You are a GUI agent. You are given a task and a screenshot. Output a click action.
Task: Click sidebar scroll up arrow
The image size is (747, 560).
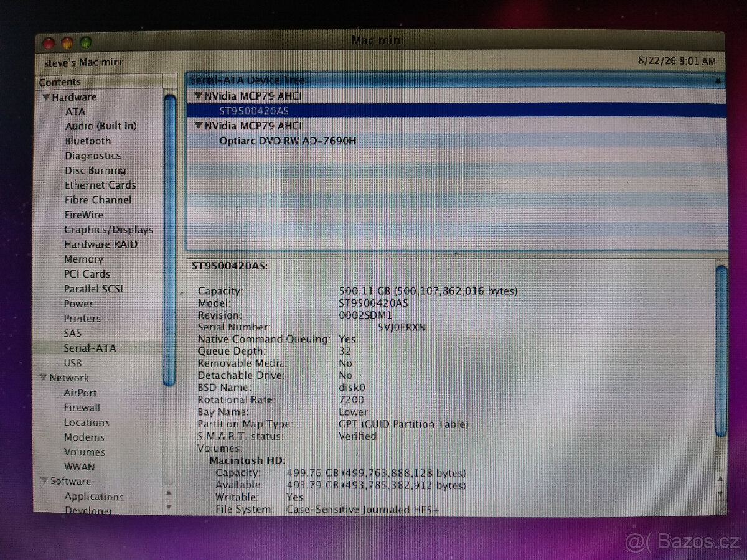(169, 492)
